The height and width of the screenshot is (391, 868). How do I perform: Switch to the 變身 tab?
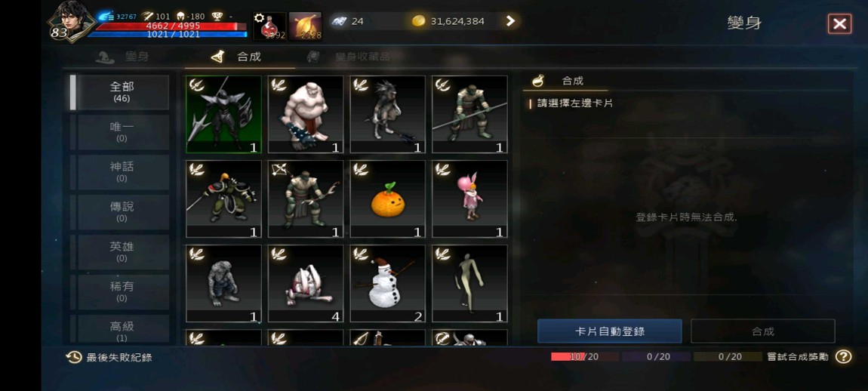tap(126, 57)
